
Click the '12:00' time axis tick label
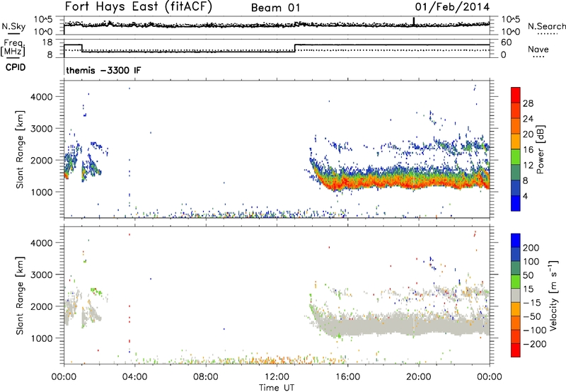pyautogui.click(x=277, y=377)
